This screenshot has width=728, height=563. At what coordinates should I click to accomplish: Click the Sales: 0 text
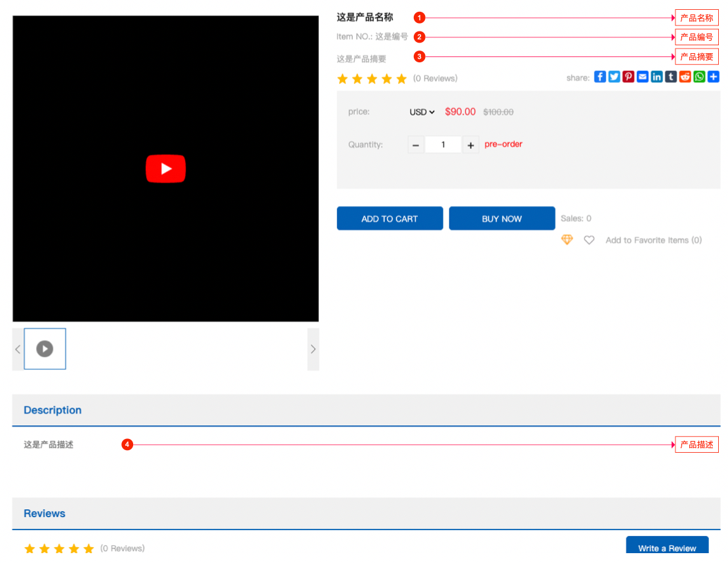coord(576,219)
